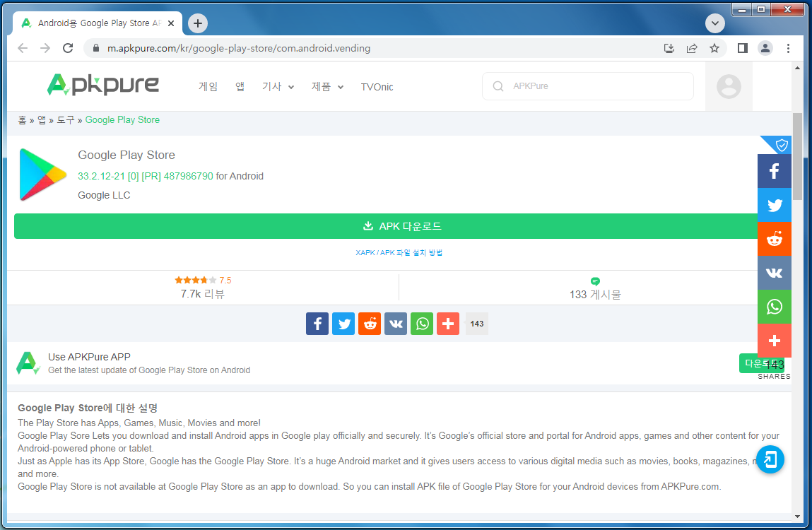Share via inline WhatsApp icon
The width and height of the screenshot is (812, 530).
tap(422, 324)
